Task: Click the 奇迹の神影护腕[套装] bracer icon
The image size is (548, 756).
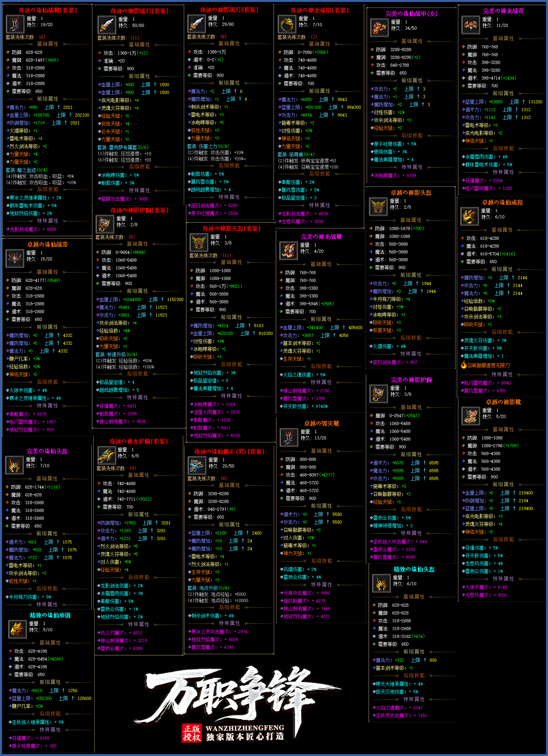Action: (105, 224)
